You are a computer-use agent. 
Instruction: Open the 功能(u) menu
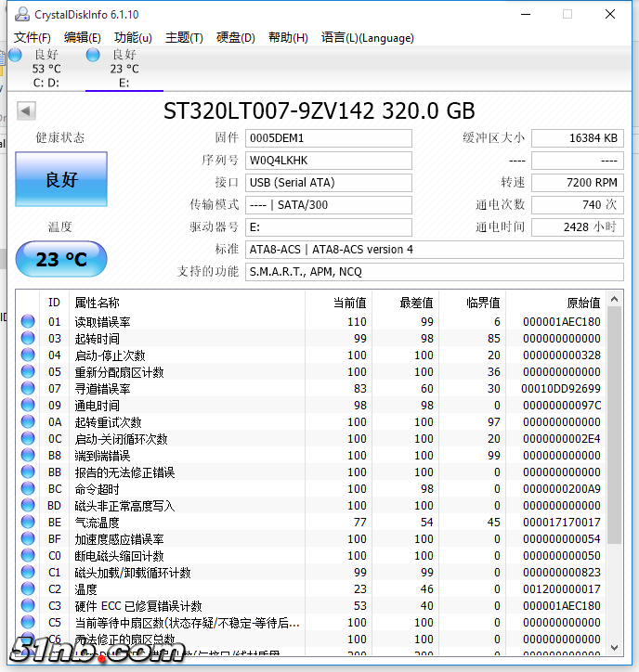tap(133, 38)
